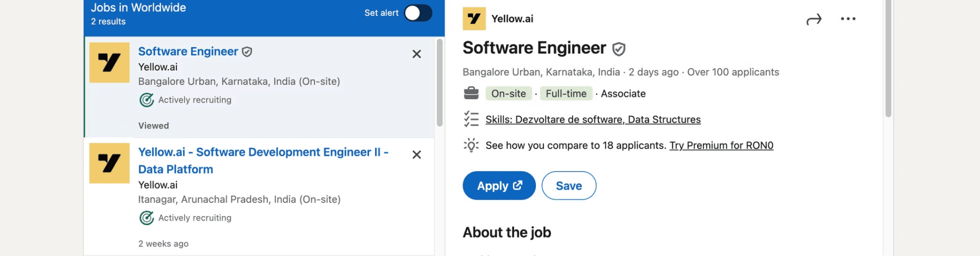The height and width of the screenshot is (256, 980).
Task: Open Skills: Dezvoltare de software, Data Structures link
Action: pos(593,120)
